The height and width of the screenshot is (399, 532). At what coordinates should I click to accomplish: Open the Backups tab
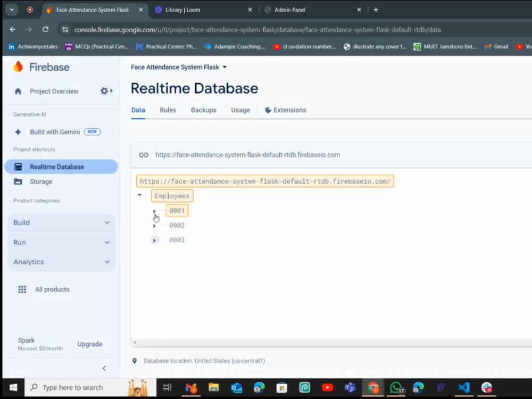click(203, 110)
